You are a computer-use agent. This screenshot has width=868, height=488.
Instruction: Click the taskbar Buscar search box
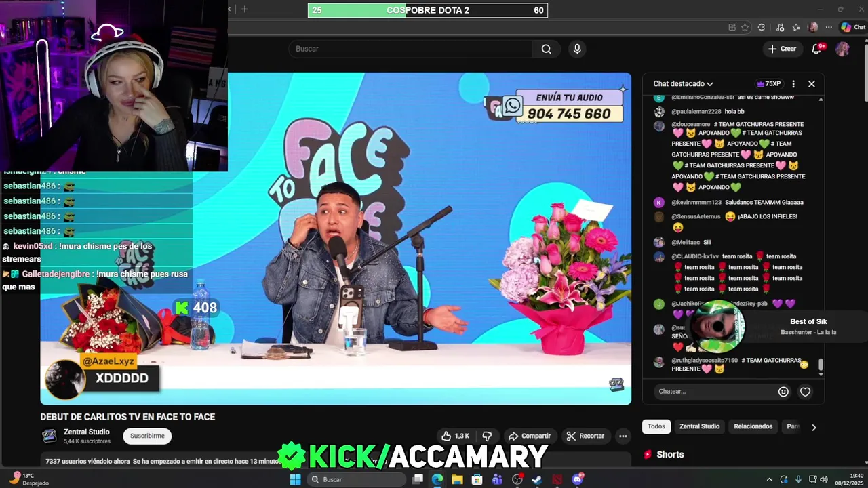(355, 479)
